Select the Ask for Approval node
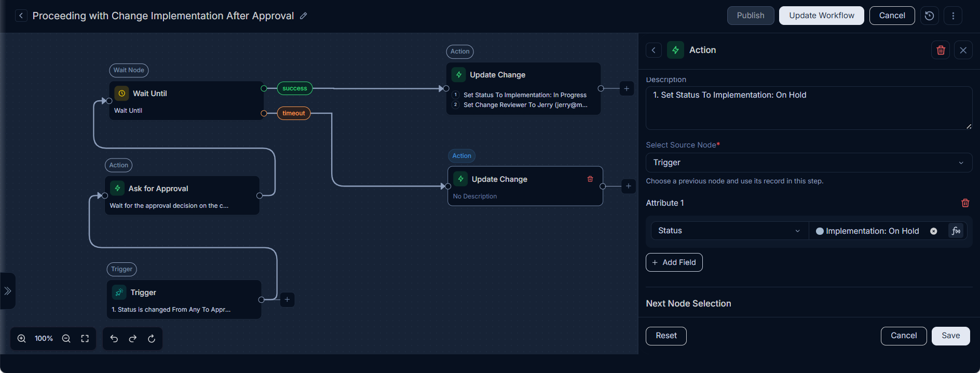Viewport: 980px width, 373px height. (x=182, y=196)
